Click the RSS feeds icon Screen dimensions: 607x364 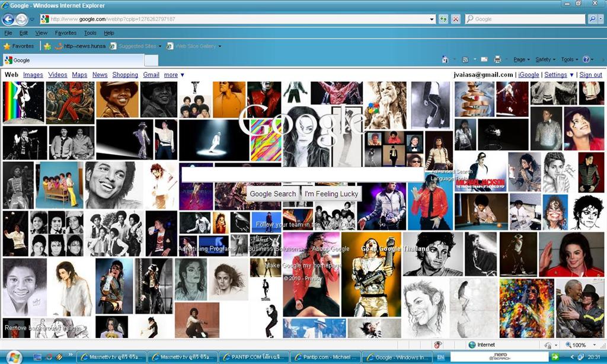coord(465,59)
